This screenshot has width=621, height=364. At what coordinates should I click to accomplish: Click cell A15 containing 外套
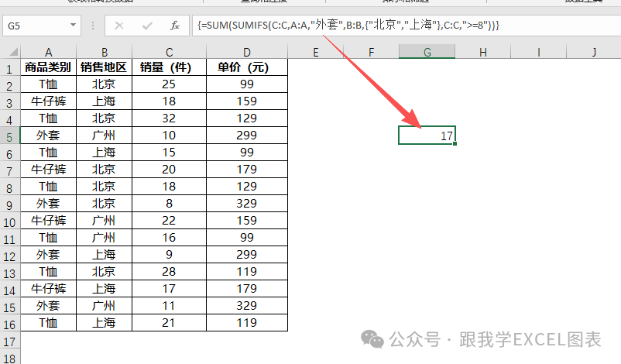(x=48, y=306)
